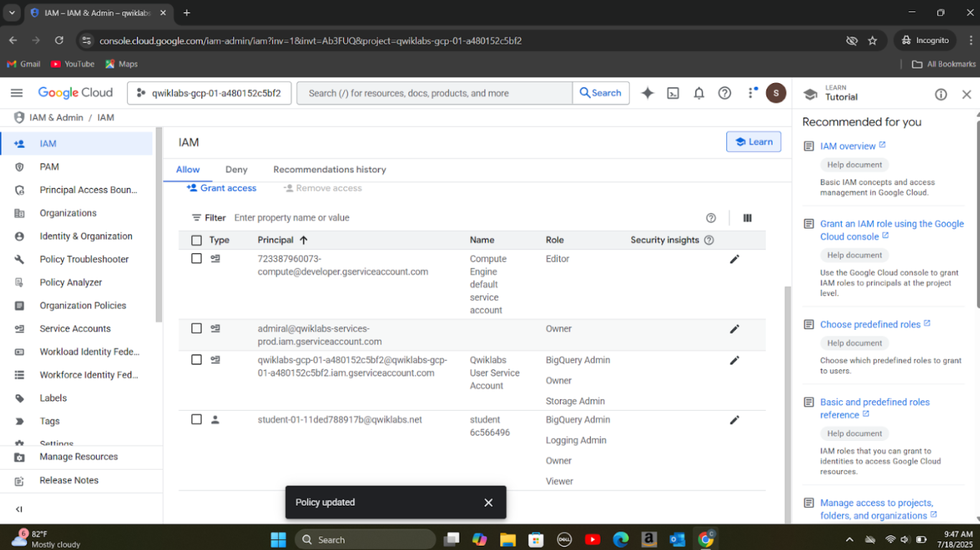980x550 pixels.
Task: Check the student-01 principal row checkbox
Action: coord(196,419)
